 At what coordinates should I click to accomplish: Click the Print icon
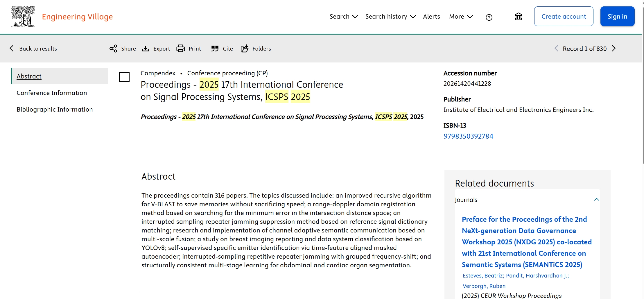181,49
